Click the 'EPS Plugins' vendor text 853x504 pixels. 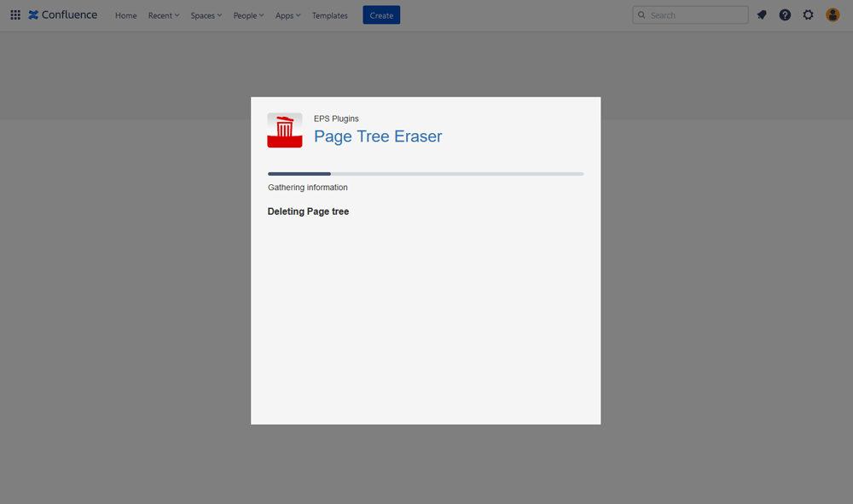(x=336, y=119)
